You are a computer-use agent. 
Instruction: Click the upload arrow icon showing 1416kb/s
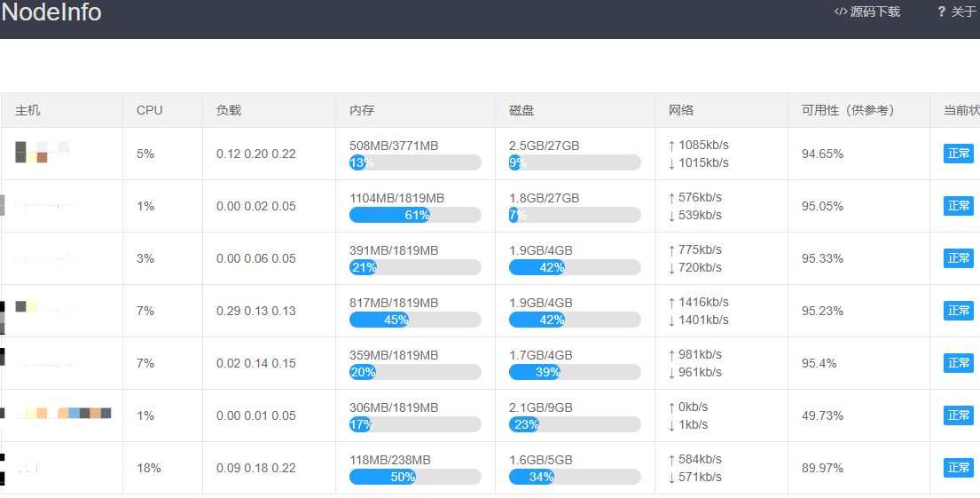[671, 302]
